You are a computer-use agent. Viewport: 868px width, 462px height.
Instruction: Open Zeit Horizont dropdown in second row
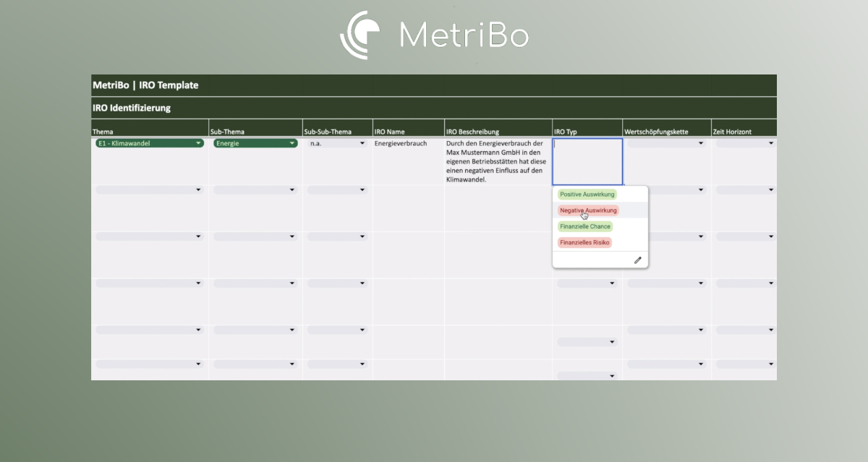(745, 190)
